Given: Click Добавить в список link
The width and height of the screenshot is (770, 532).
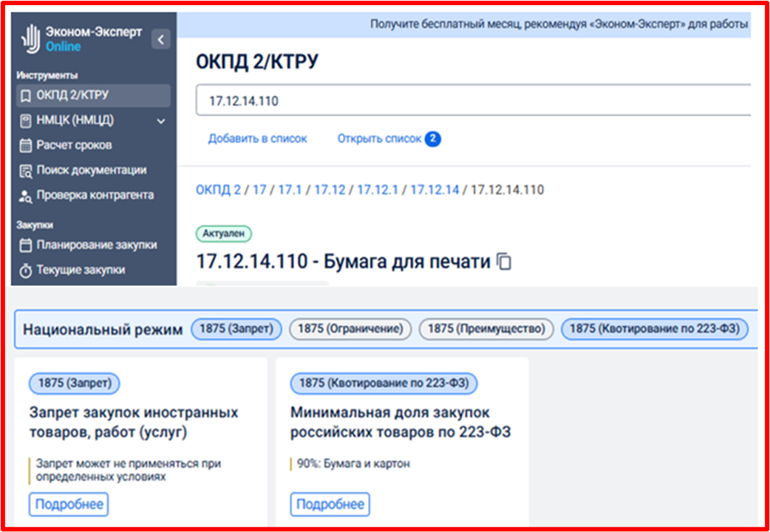Looking at the screenshot, I should 257,139.
